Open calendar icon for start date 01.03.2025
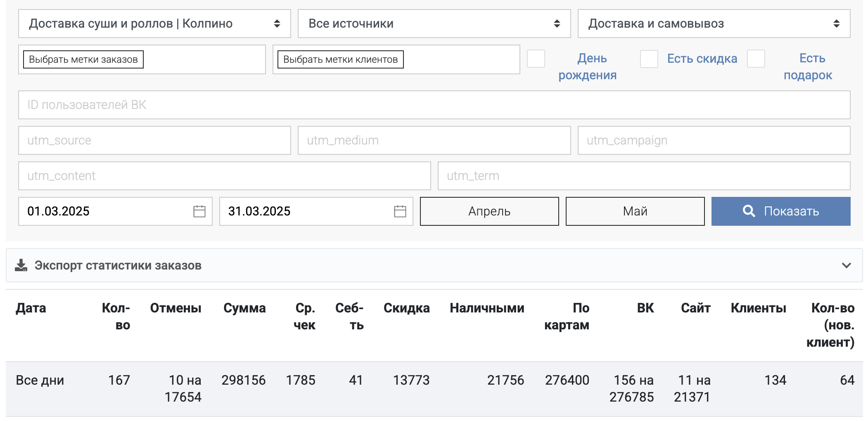This screenshot has height=421, width=868. (x=199, y=211)
